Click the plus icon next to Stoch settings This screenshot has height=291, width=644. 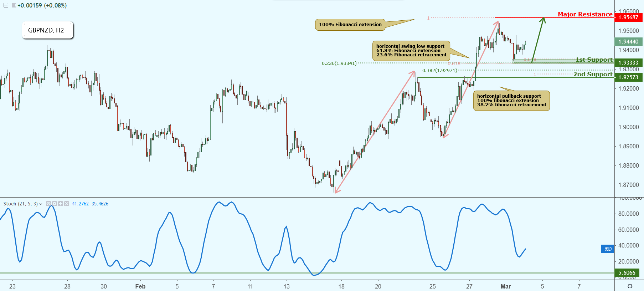tap(61, 204)
